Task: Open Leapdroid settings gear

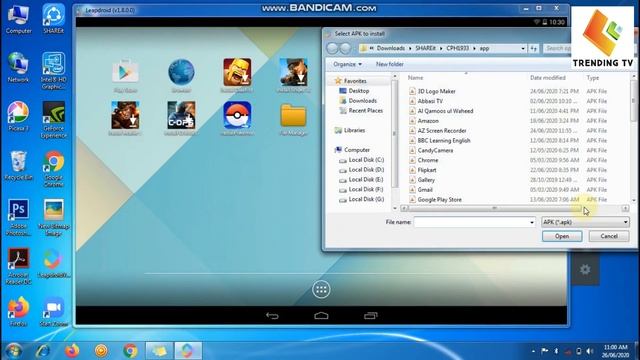Action: [585, 269]
